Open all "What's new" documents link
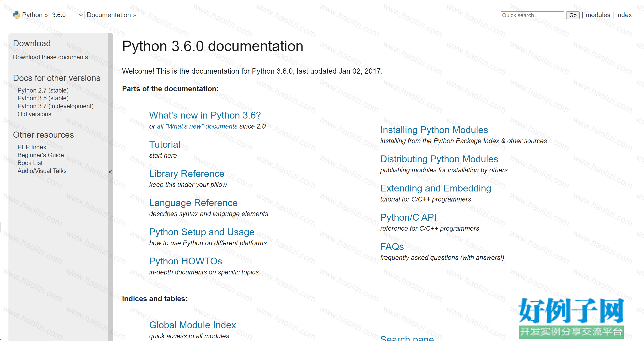 (x=197, y=126)
